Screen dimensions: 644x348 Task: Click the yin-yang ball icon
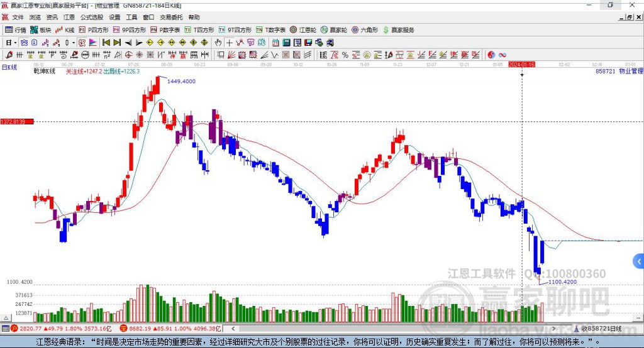point(491,55)
